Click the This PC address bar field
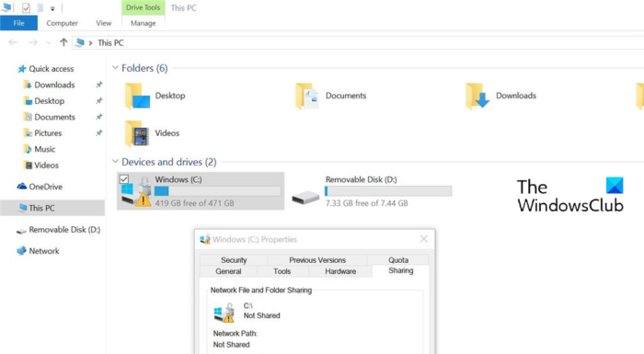The width and height of the screenshot is (644, 354). point(357,42)
